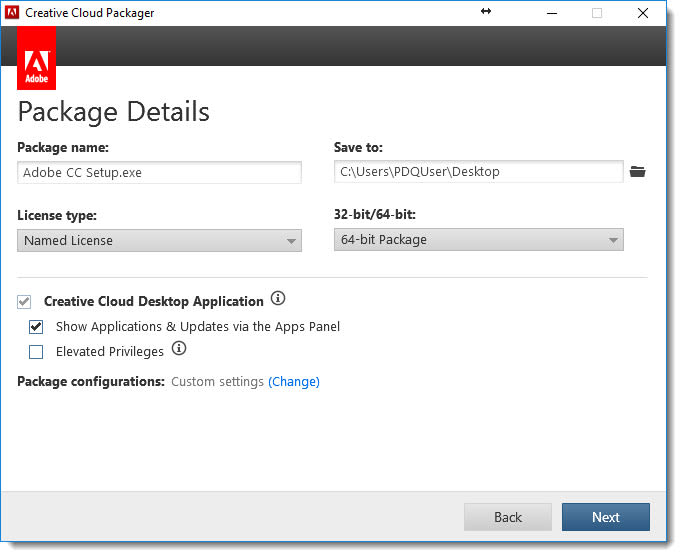Click the Creative Cloud Packager title bar icon
Screen dimensions: 682x557
(x=12, y=13)
